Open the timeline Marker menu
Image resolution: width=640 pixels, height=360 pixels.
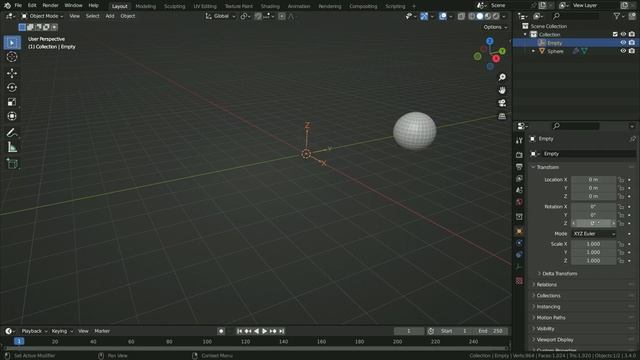click(x=102, y=331)
